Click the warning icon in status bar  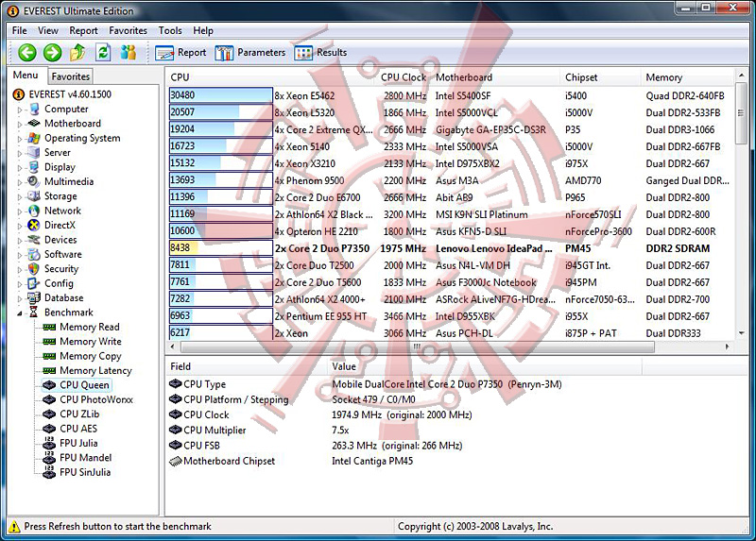pos(14,526)
